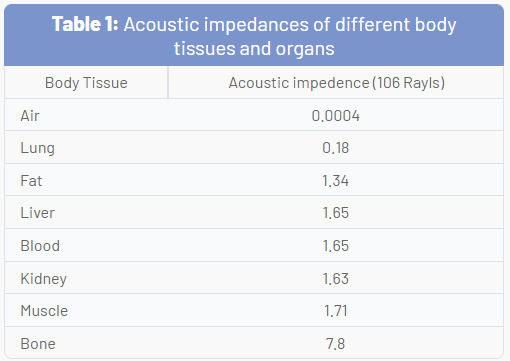This screenshot has width=510, height=361.
Task: Click the Bone row label
Action: tap(38, 344)
